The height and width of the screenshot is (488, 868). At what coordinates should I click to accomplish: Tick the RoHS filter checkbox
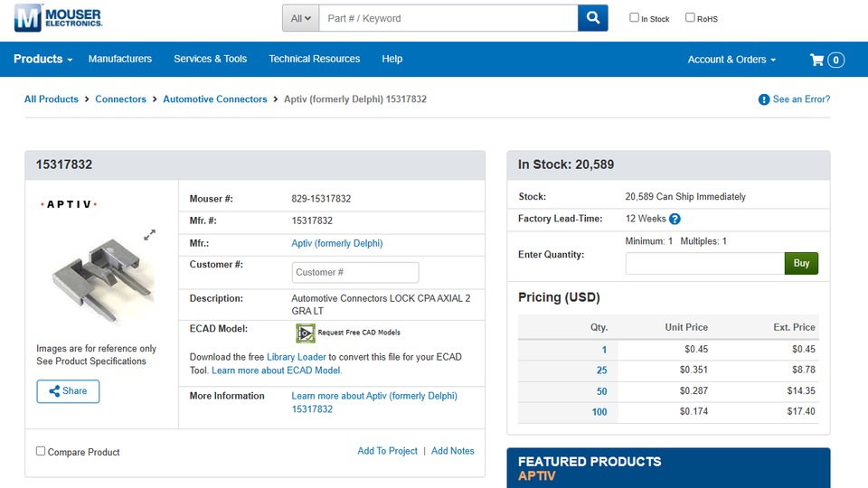[x=690, y=17]
